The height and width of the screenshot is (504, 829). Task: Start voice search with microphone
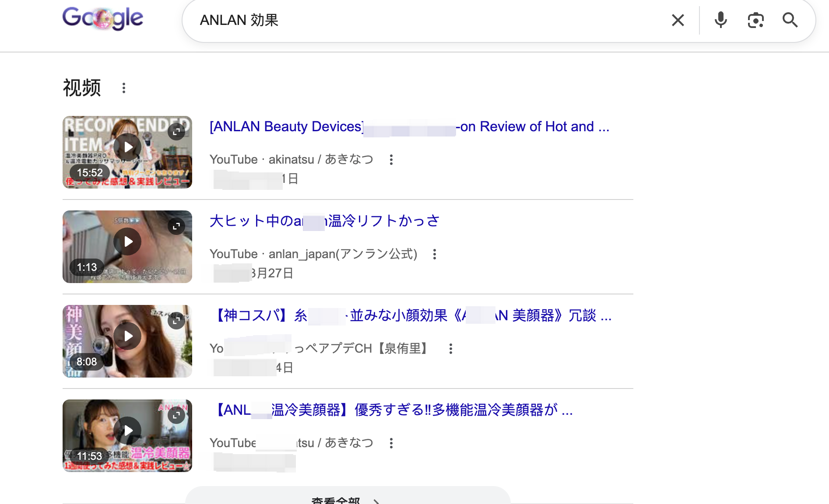click(720, 20)
